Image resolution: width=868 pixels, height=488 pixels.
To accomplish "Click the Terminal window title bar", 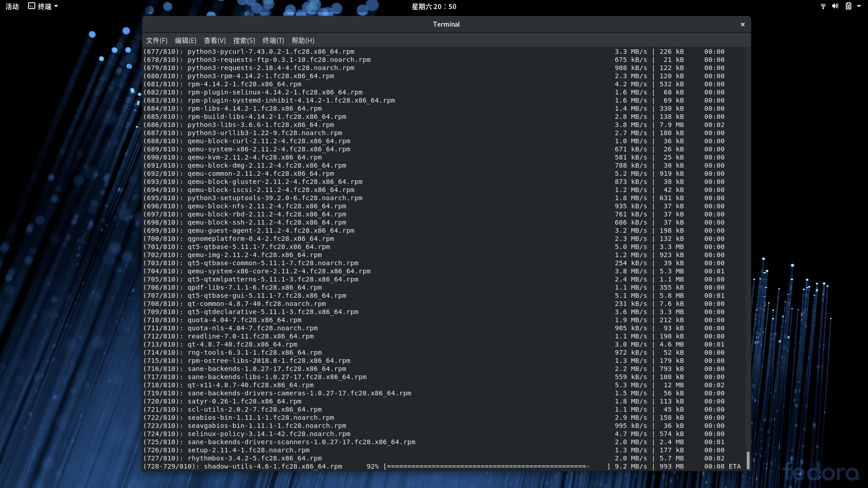I will (x=446, y=24).
